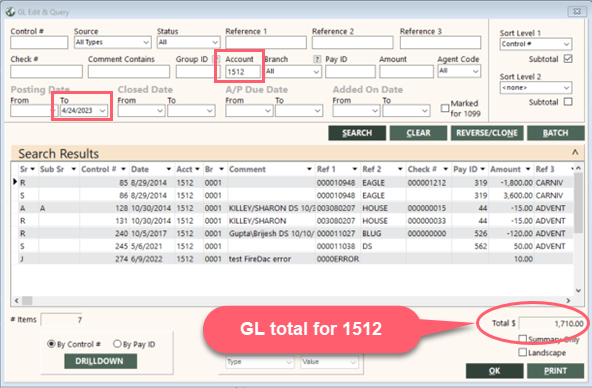
Task: Click the REVERSE/CLONE button
Action: click(x=487, y=133)
